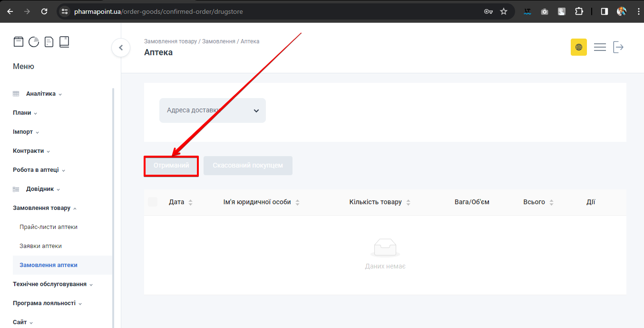Click the Скасований покупцем button
This screenshot has width=644, height=328.
click(248, 166)
